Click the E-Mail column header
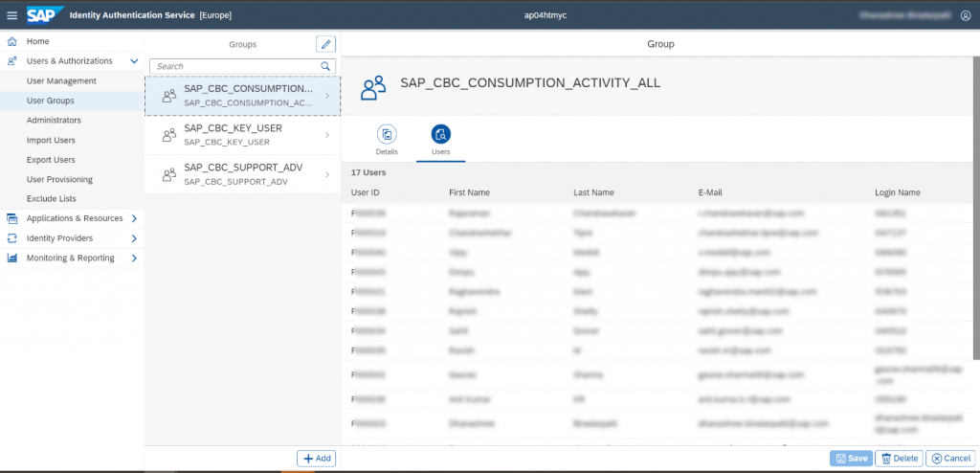Viewport: 980px width, 473px height. [x=711, y=192]
